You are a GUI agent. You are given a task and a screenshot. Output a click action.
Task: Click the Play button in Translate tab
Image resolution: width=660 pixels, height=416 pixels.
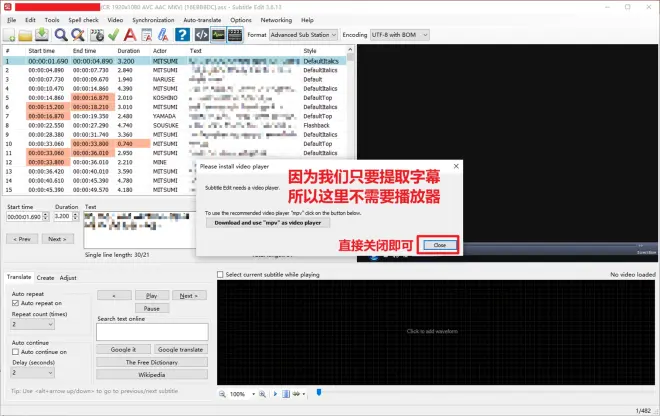152,296
